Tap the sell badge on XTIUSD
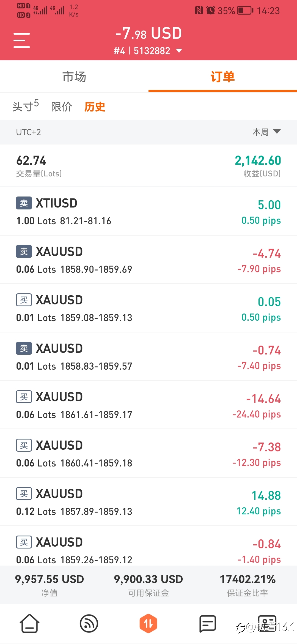 (x=24, y=203)
